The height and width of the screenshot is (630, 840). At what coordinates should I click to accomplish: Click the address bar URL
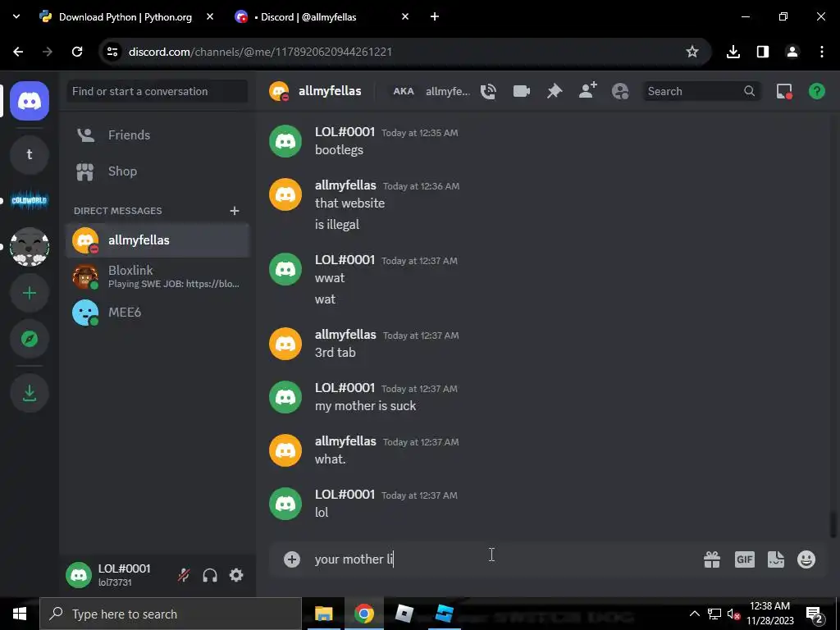point(260,52)
